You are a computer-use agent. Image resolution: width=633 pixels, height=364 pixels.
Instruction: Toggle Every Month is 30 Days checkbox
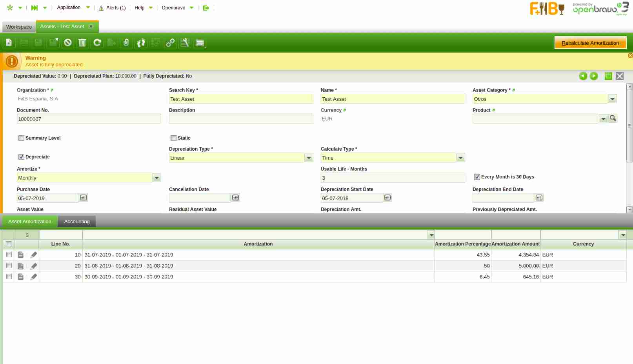coord(477,177)
